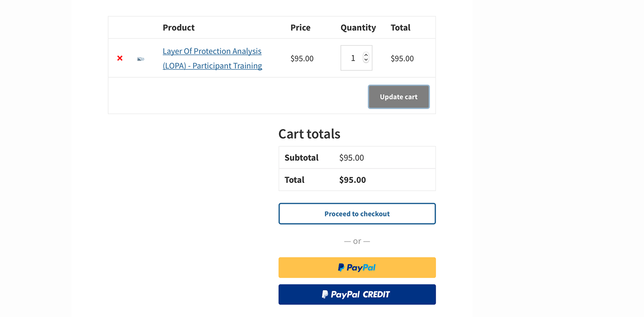This screenshot has width=644, height=317.
Task: Decrease quantity with the down arrow
Action: [366, 60]
